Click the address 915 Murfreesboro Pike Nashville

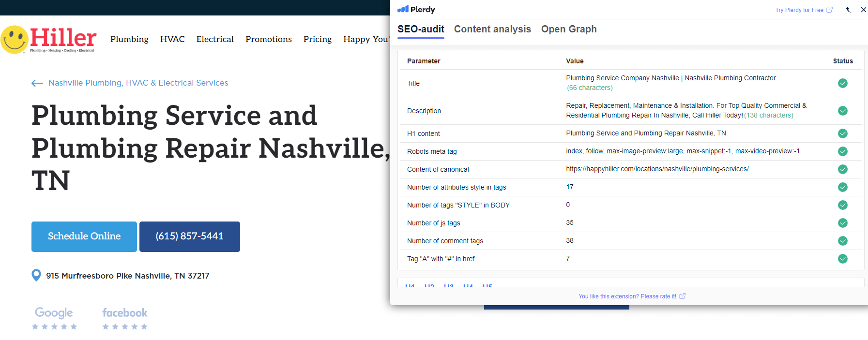pos(128,276)
